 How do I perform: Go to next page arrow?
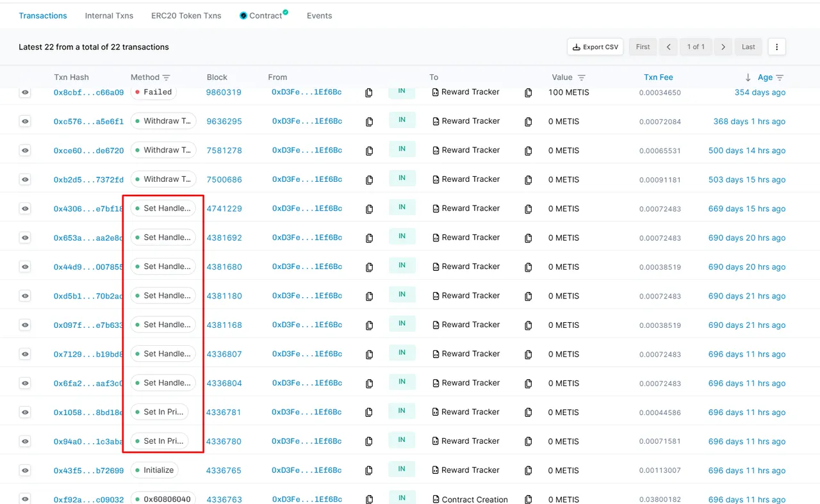point(723,47)
